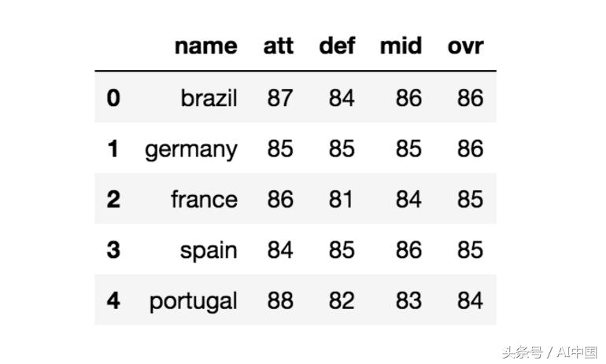The image size is (606, 364).
Task: Select Portugal's att value 88
Action: [x=280, y=300]
